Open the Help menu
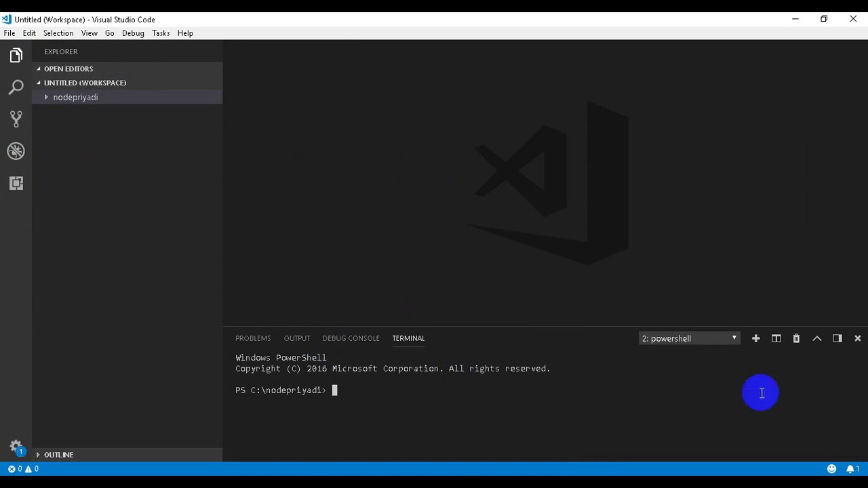This screenshot has height=488, width=868. 185,33
